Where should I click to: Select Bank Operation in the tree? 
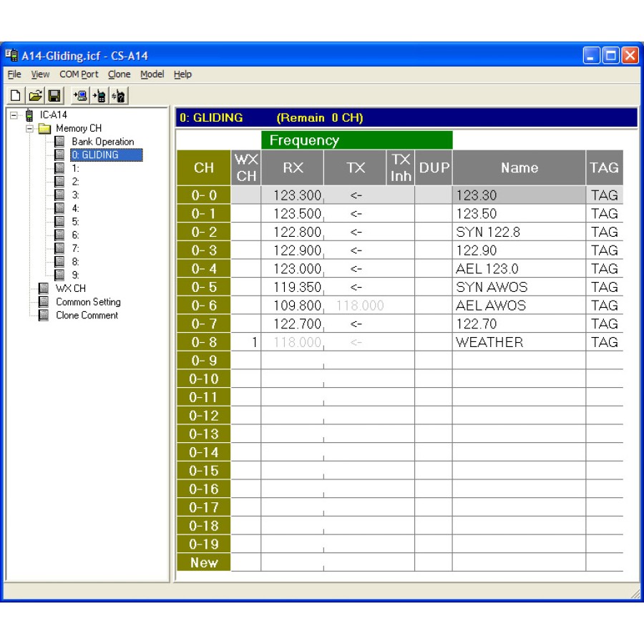102,142
